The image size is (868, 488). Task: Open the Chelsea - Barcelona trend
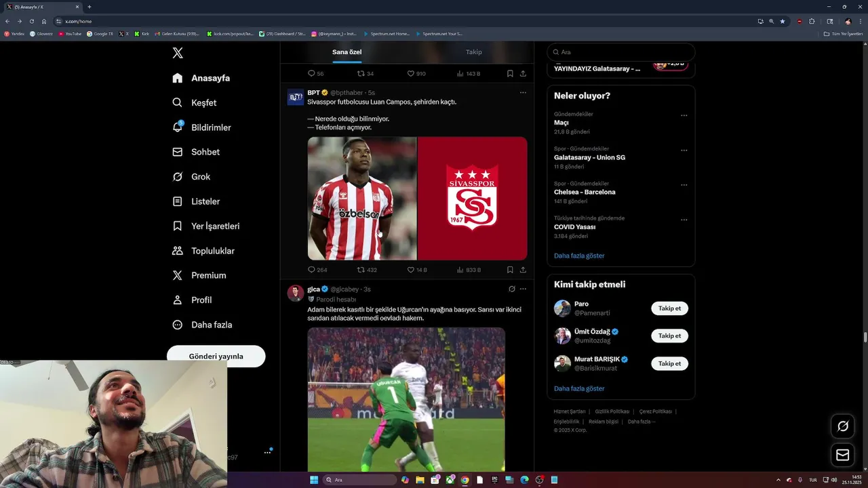pyautogui.click(x=585, y=192)
